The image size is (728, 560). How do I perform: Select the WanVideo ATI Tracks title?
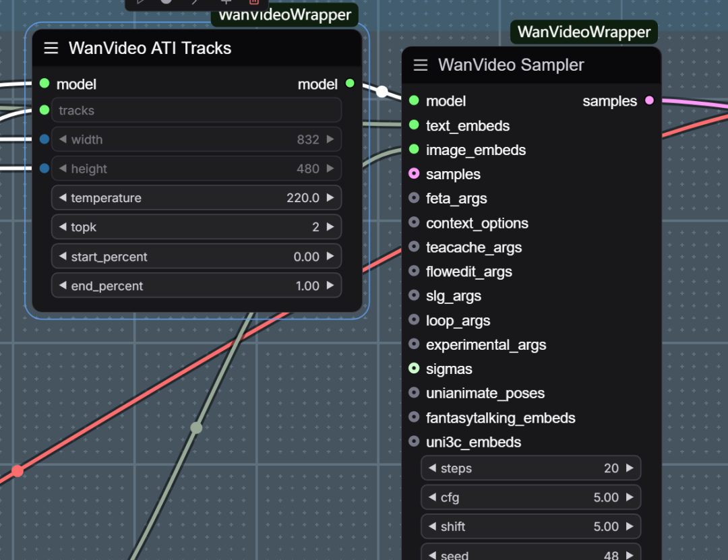pyautogui.click(x=150, y=49)
